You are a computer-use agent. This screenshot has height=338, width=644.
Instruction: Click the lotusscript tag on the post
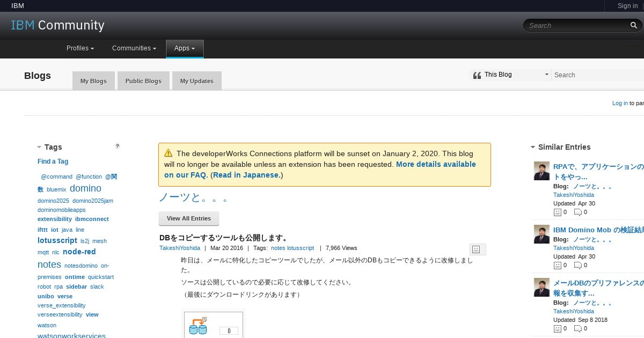click(301, 248)
